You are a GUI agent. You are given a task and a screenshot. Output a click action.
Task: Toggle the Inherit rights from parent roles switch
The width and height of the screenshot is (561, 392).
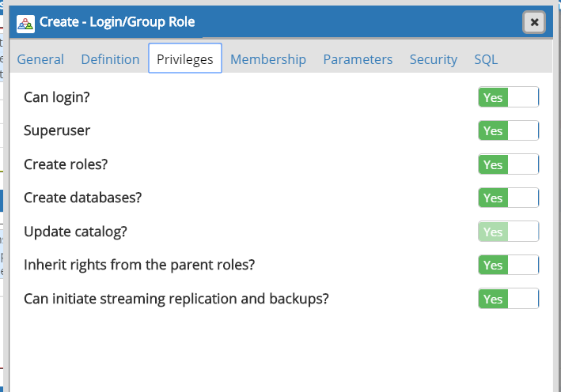[509, 265]
